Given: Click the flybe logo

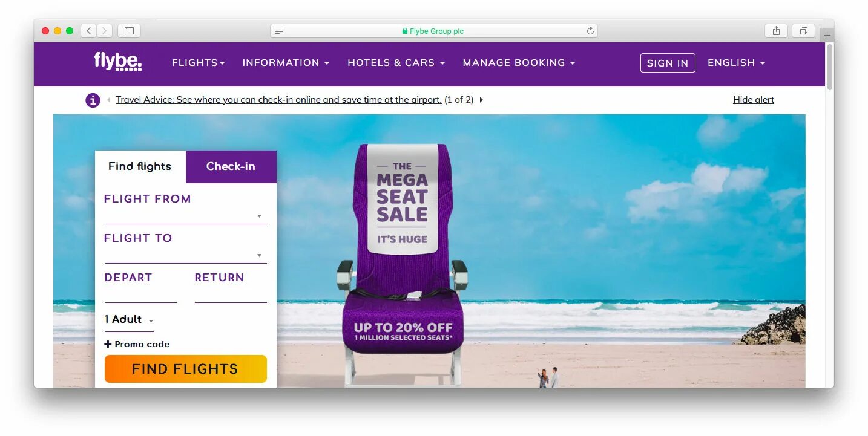Looking at the screenshot, I should coord(117,62).
